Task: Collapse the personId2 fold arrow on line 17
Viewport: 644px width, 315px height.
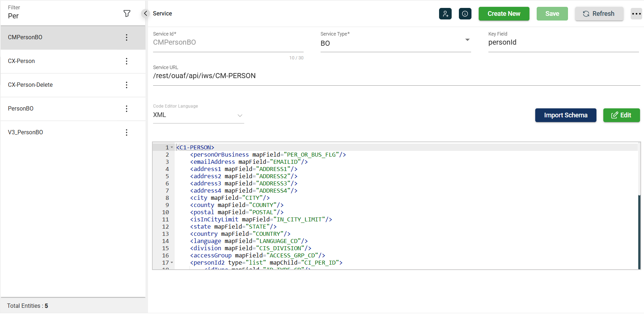Action: [x=172, y=262]
